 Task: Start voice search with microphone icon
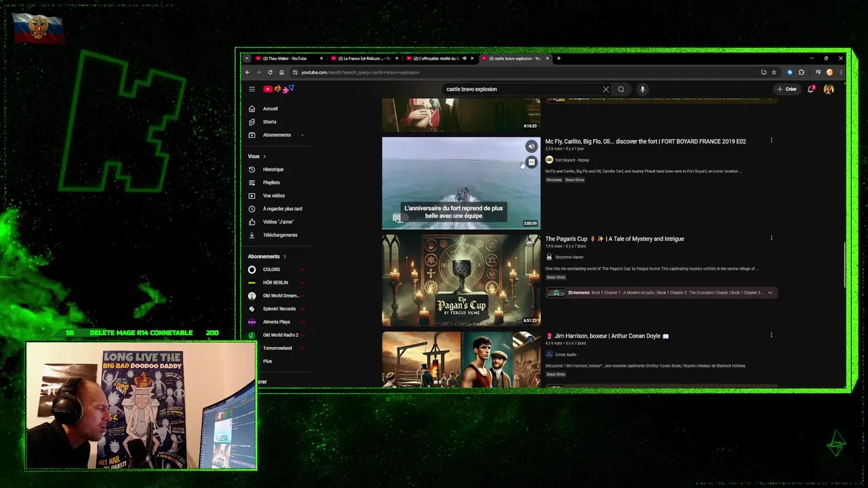point(642,89)
